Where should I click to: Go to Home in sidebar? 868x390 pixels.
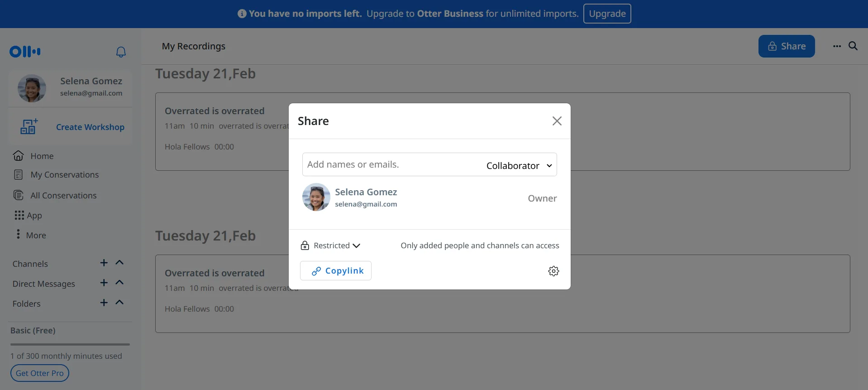pos(42,156)
